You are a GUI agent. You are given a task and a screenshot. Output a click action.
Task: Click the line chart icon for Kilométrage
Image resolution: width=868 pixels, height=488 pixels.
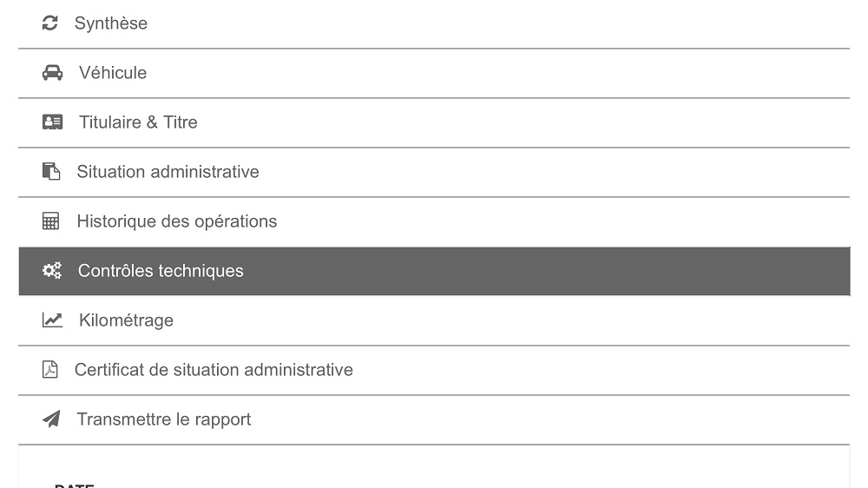53,320
